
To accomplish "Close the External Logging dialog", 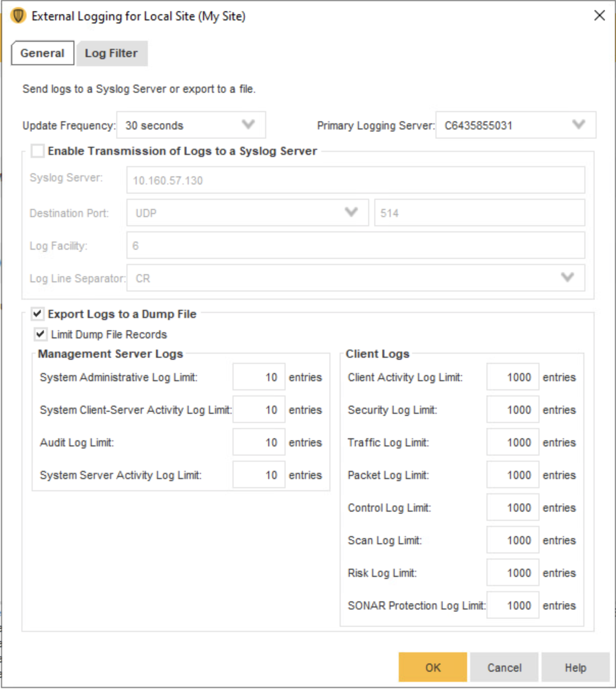I will (599, 15).
